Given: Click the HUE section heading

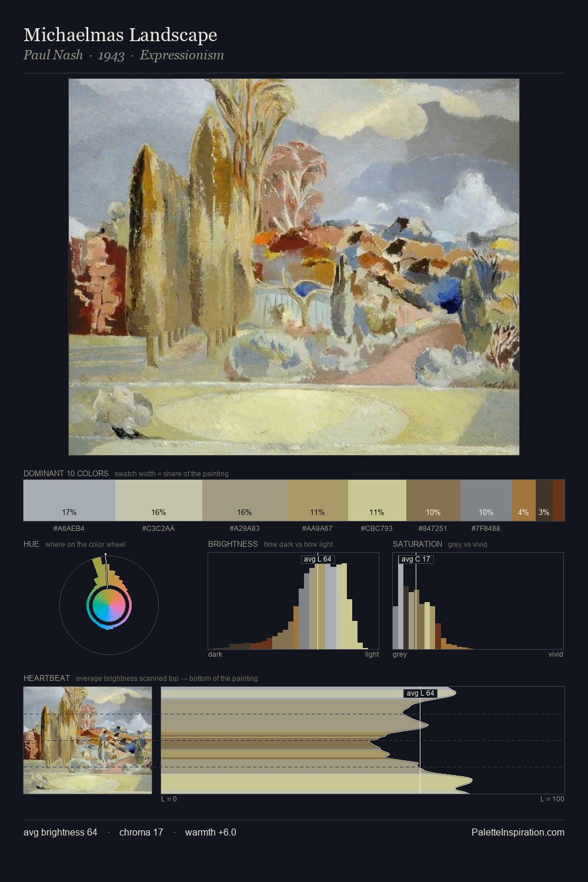Looking at the screenshot, I should pos(31,544).
